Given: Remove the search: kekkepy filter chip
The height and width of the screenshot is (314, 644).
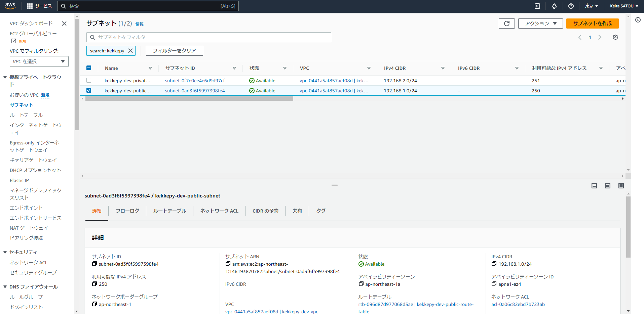Looking at the screenshot, I should tap(130, 51).
